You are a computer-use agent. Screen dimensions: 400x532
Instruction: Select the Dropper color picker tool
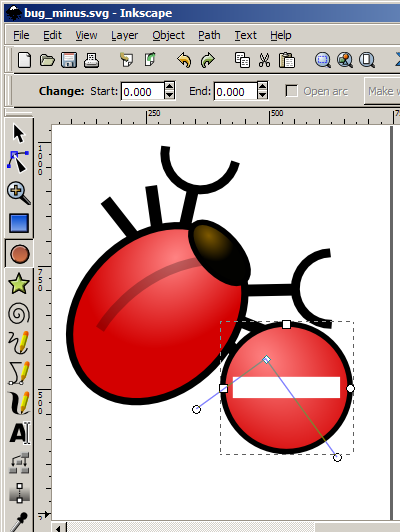18,522
